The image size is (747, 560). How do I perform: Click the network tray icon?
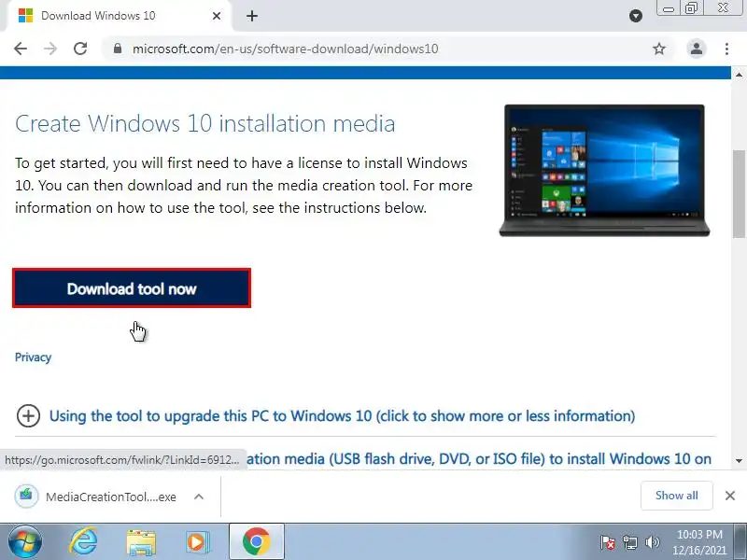[629, 542]
